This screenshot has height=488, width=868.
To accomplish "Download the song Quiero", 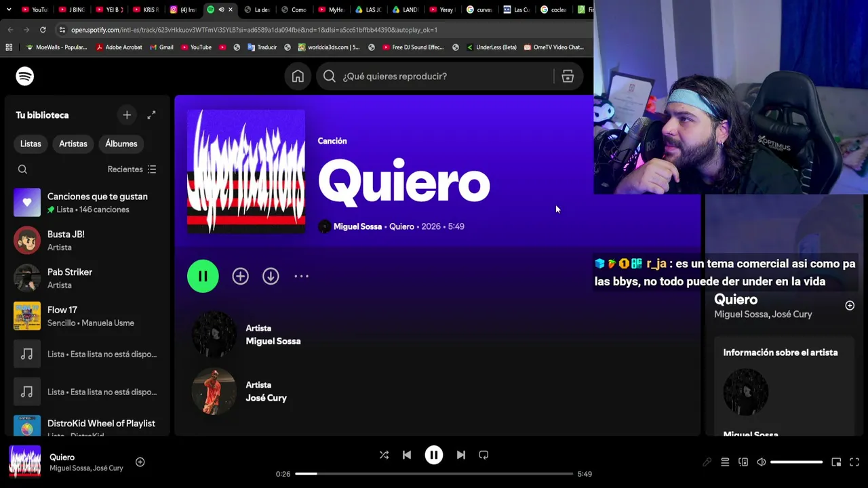I will click(x=271, y=277).
